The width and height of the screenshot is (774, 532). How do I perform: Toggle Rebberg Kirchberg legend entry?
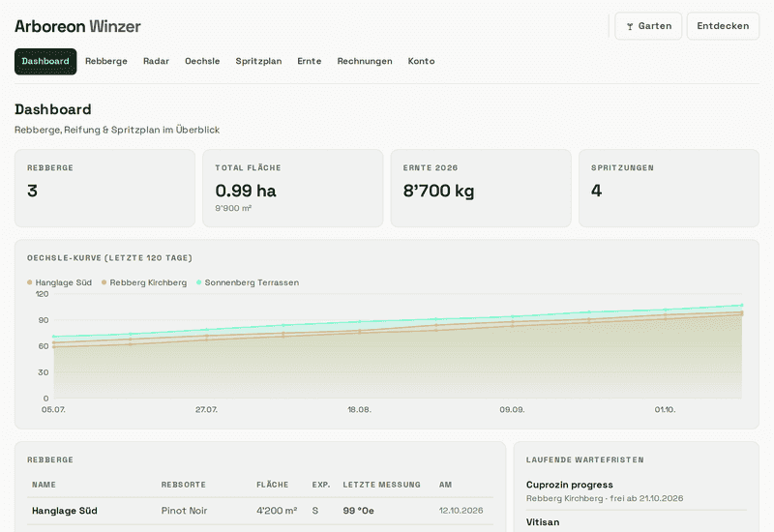tap(144, 282)
